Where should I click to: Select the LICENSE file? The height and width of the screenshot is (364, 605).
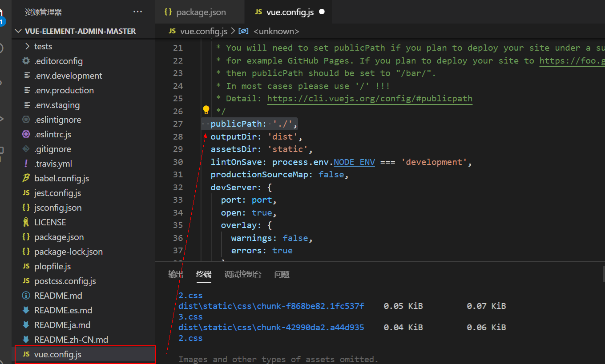point(50,222)
